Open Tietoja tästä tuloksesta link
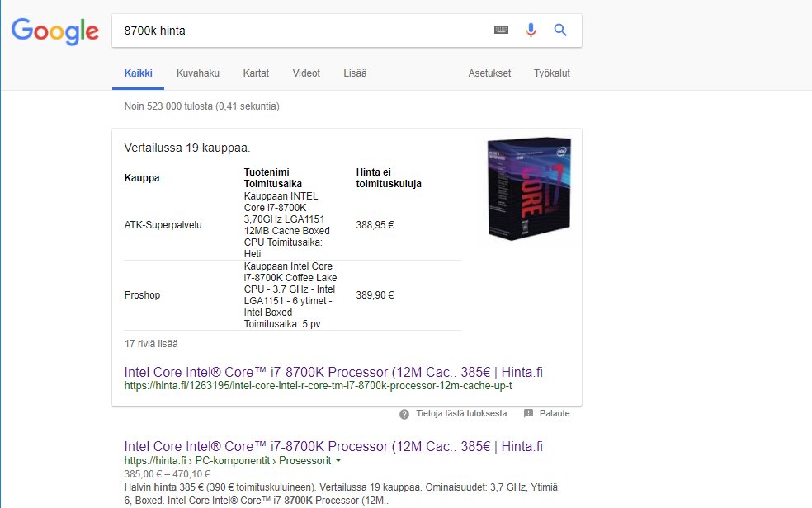 (461, 414)
